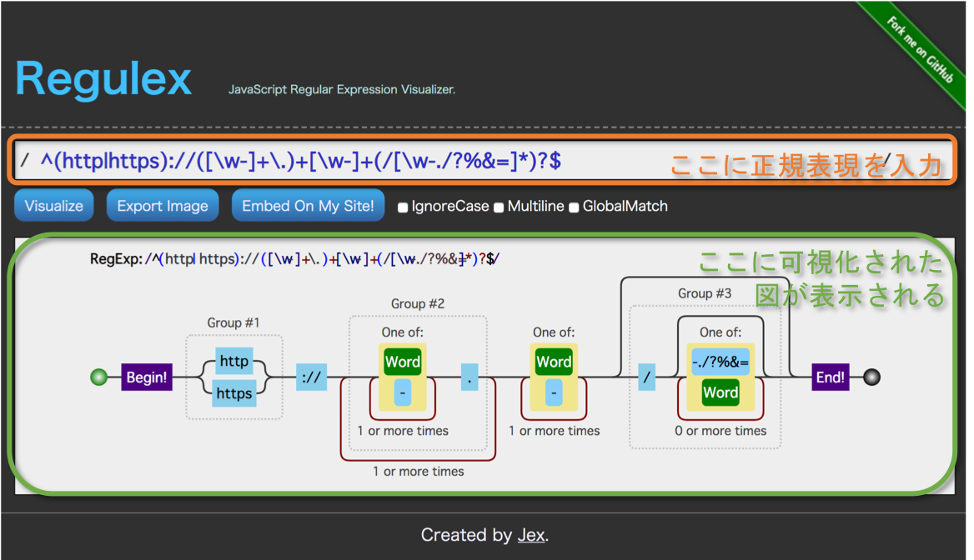
Task: Click inside the regular expression input field
Action: point(334,160)
